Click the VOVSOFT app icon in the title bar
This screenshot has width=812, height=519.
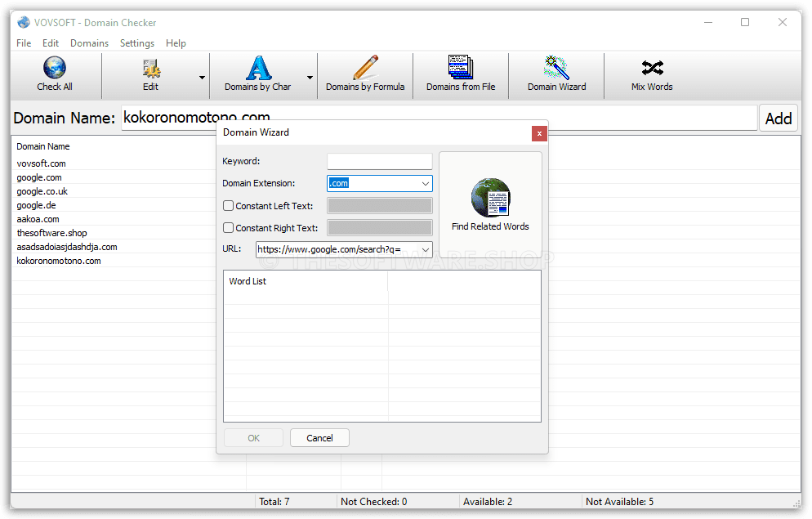24,22
